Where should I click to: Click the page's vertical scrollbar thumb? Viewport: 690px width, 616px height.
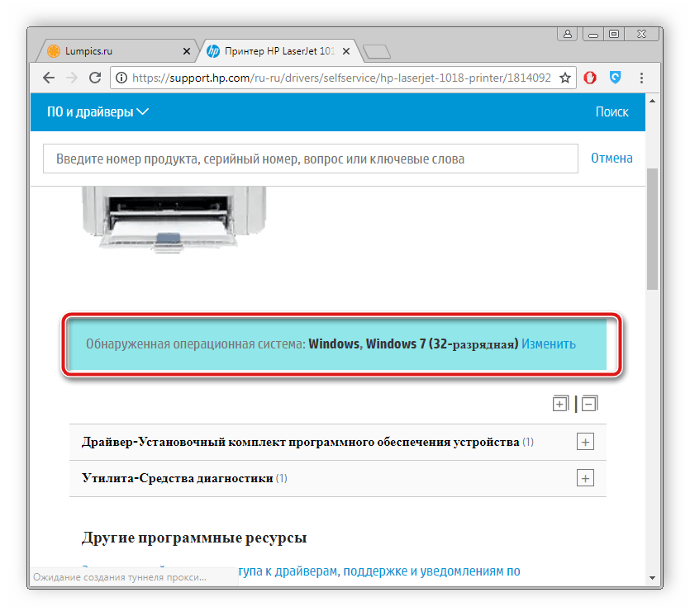click(x=652, y=229)
